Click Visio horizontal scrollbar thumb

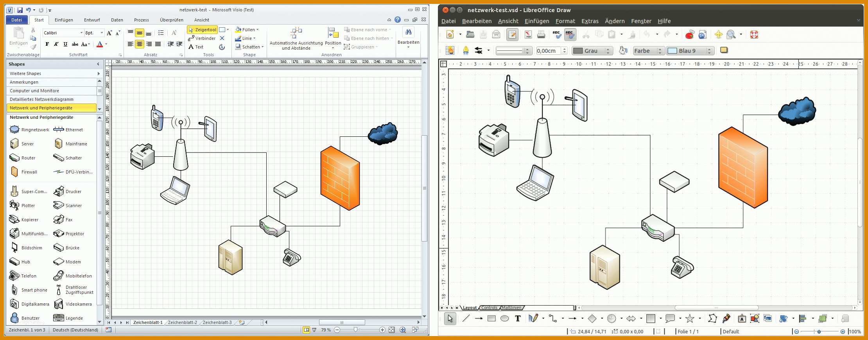(x=342, y=322)
